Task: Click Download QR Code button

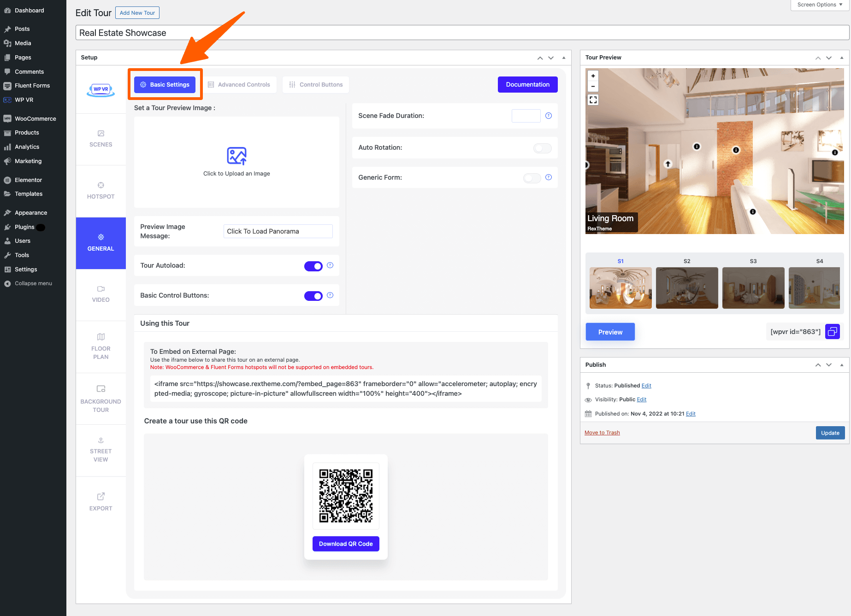Action: [346, 544]
